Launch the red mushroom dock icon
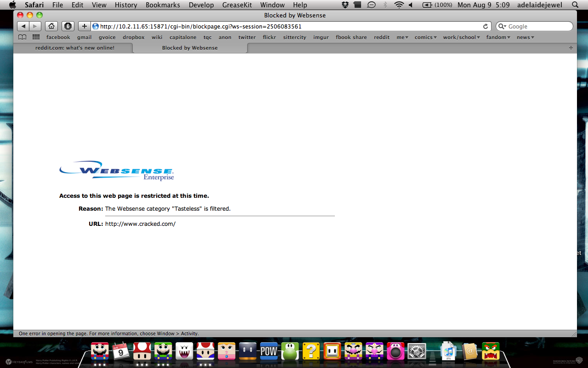 (142, 351)
